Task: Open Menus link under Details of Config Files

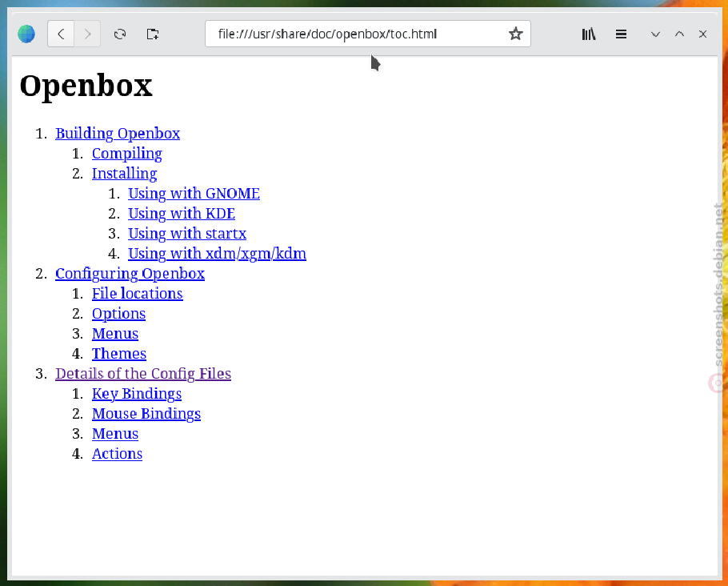Action: coord(115,433)
